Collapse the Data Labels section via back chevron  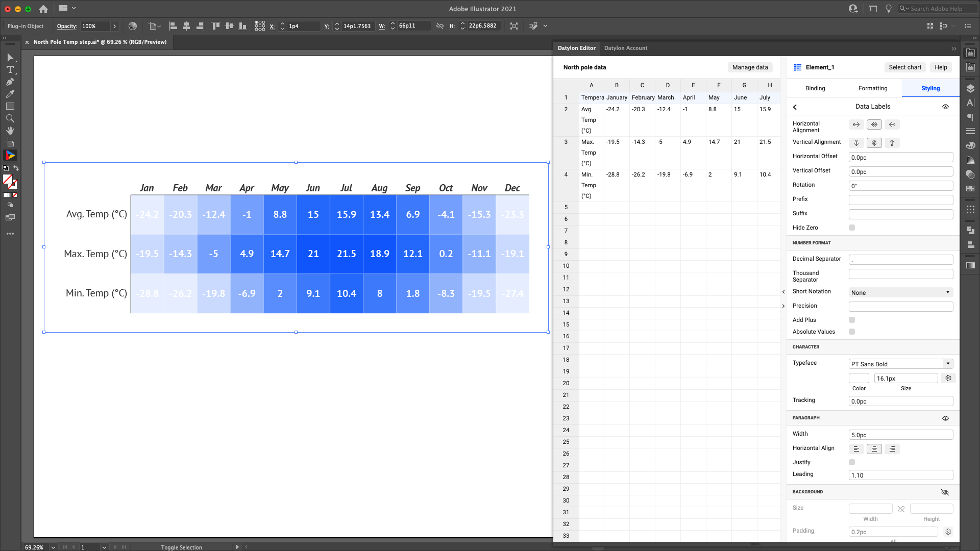[795, 107]
